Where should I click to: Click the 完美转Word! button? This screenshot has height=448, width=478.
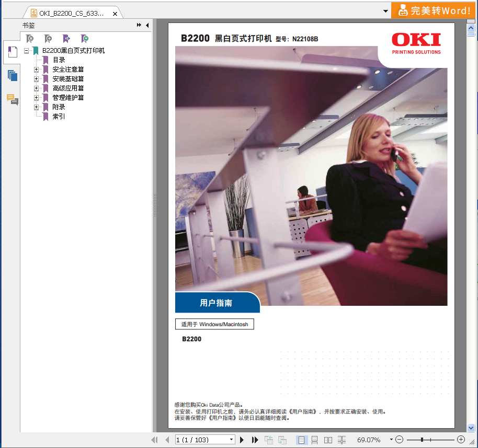(x=434, y=10)
